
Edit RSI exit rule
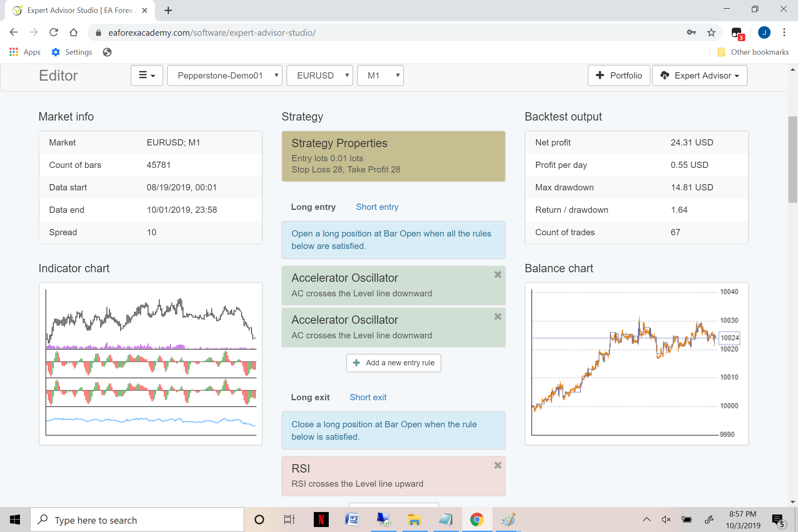click(x=393, y=476)
